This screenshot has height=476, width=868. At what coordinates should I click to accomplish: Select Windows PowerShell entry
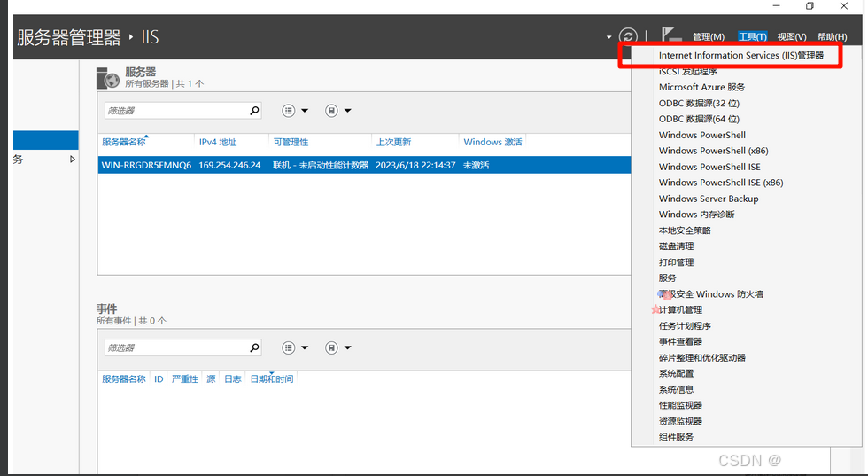(701, 135)
